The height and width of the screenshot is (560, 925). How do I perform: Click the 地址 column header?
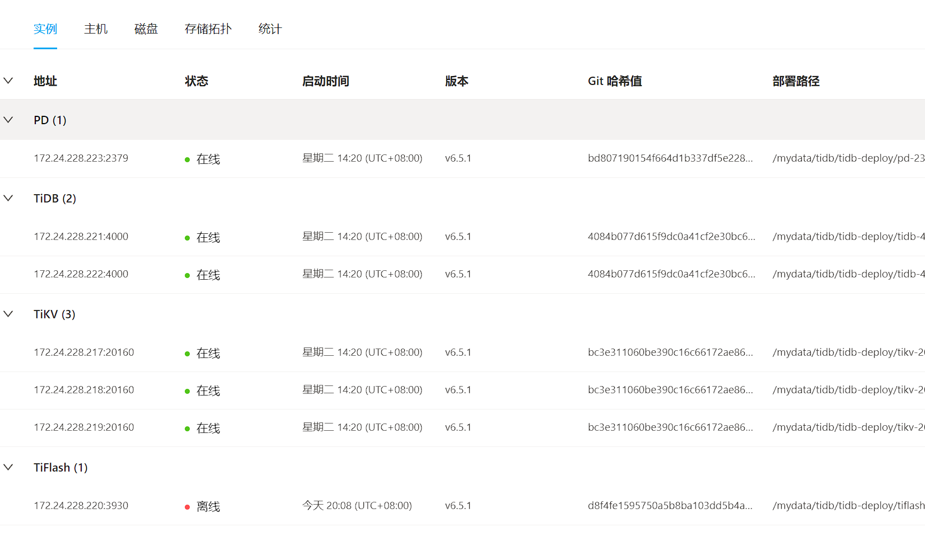coord(45,81)
